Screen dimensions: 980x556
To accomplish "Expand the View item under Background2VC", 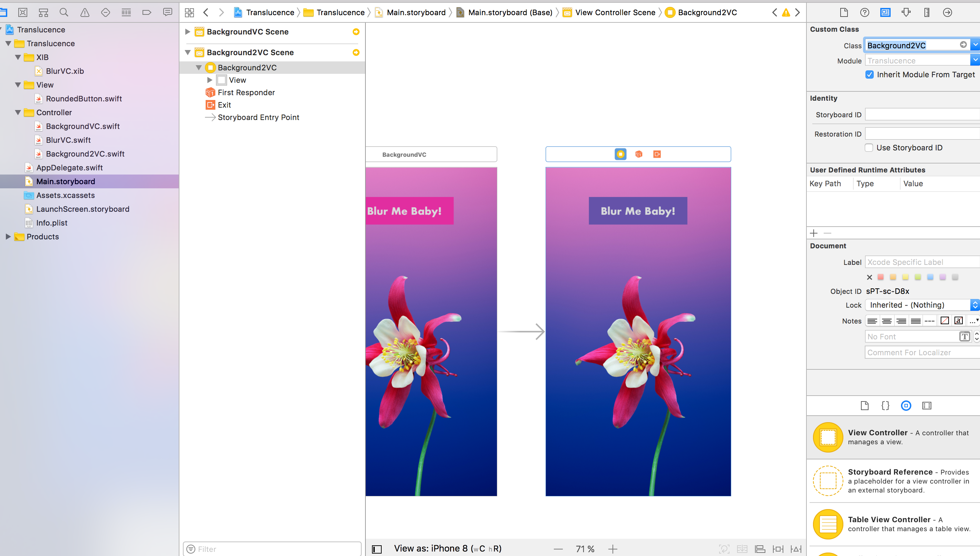I will [x=210, y=80].
